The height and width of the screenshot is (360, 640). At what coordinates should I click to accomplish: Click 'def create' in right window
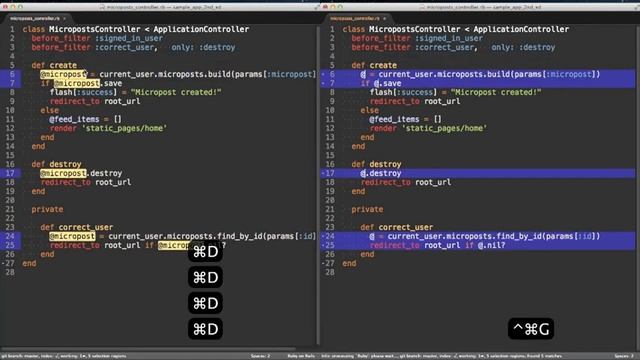[374, 65]
